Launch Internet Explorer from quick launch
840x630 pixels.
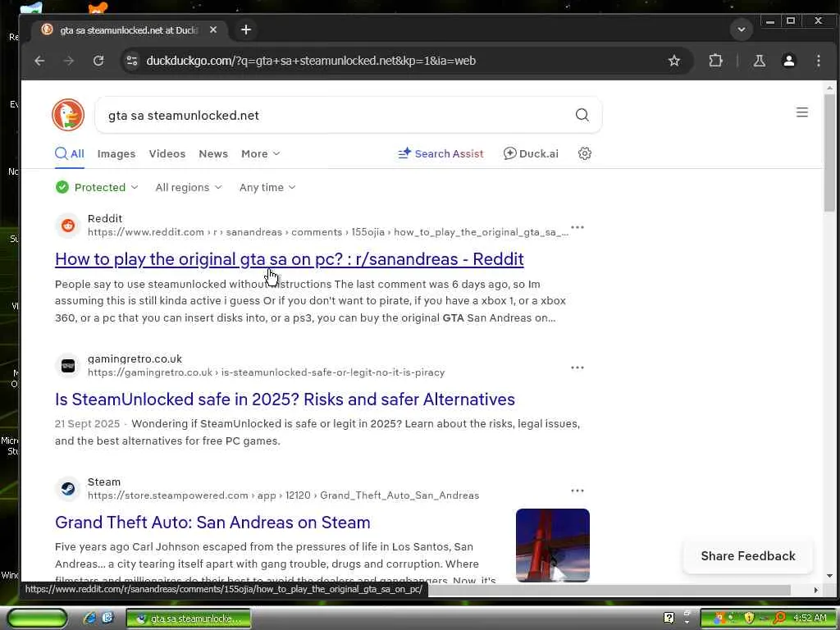tap(89, 619)
